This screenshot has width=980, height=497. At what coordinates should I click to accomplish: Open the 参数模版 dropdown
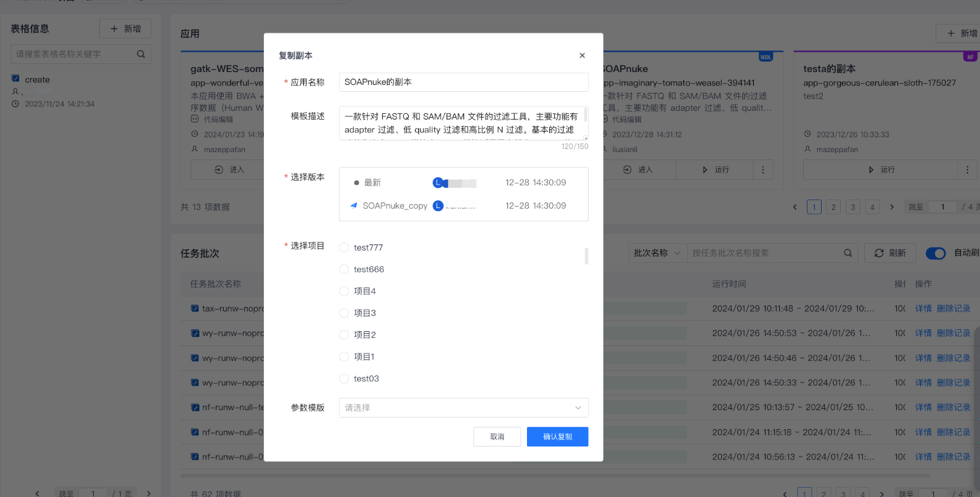click(x=463, y=408)
